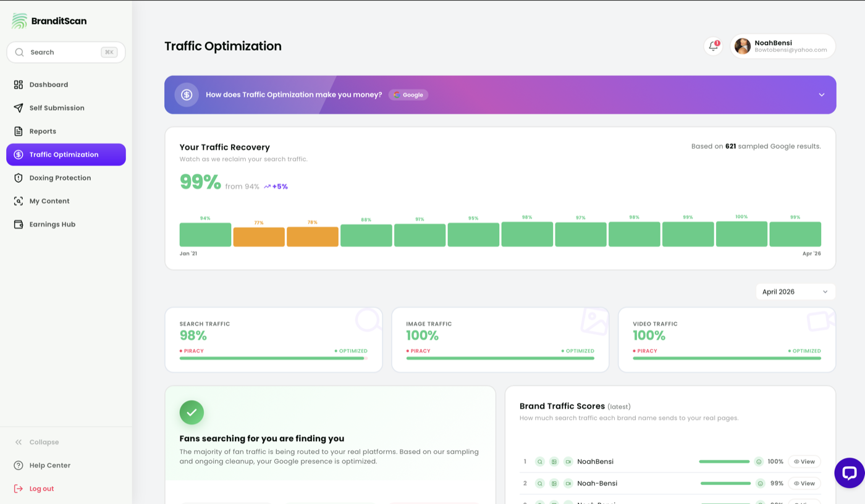This screenshot has height=504, width=865.
Task: Open the chat widget bubble
Action: [x=850, y=473]
